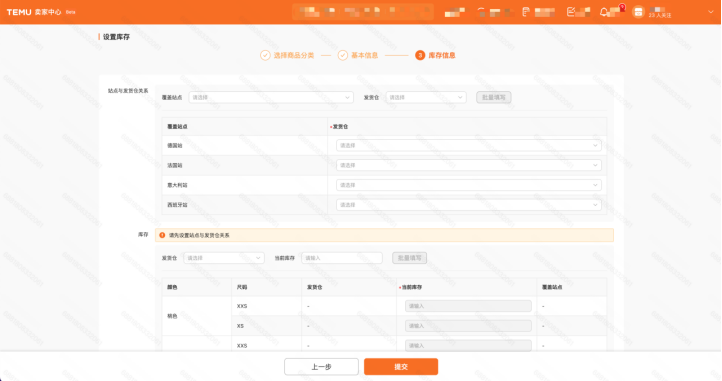The image size is (722, 381).
Task: Click the edit note icon in header
Action: pos(571,12)
